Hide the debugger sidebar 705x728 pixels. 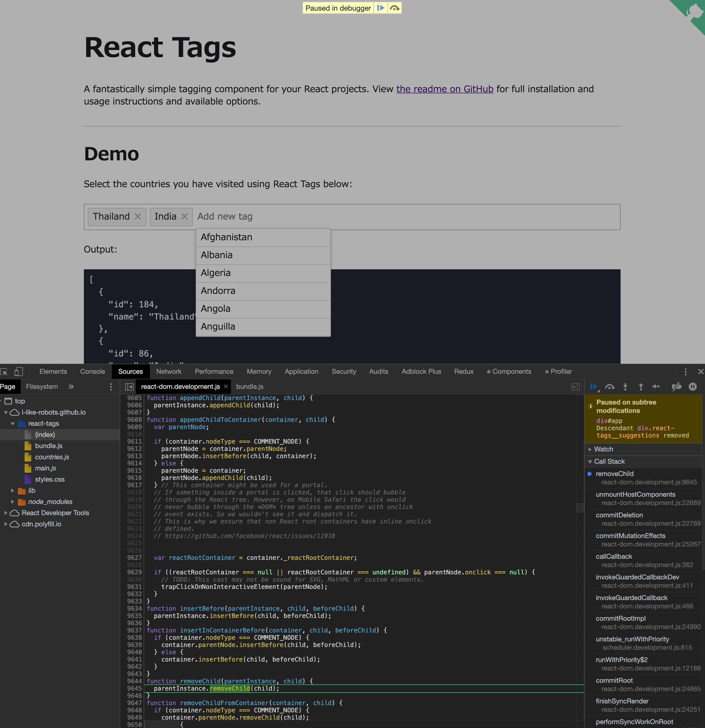575,387
